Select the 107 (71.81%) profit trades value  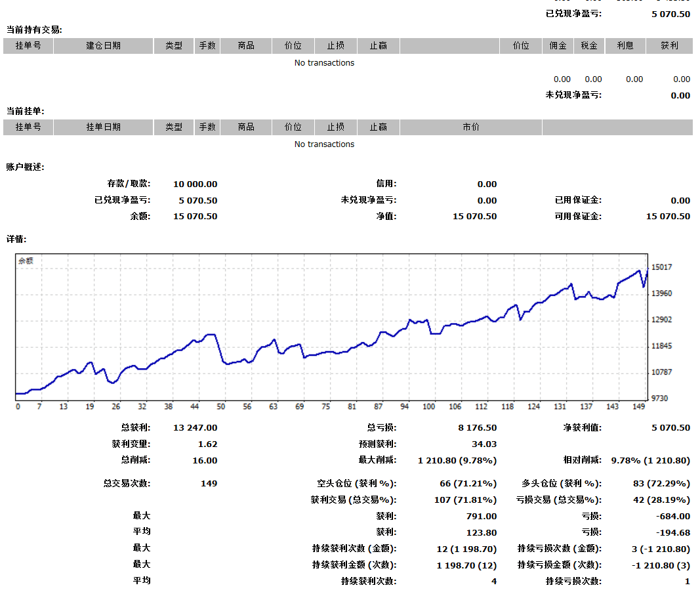pos(465,500)
